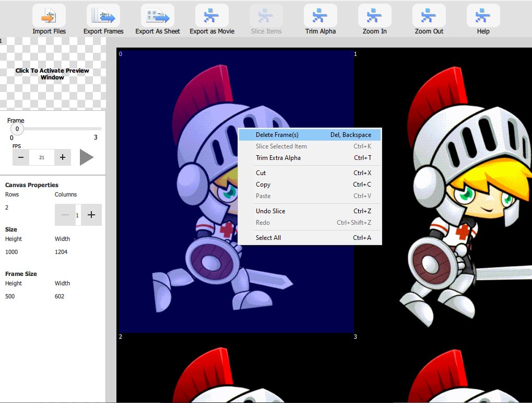532x403 pixels.
Task: Click the FPS label
Action: click(17, 146)
